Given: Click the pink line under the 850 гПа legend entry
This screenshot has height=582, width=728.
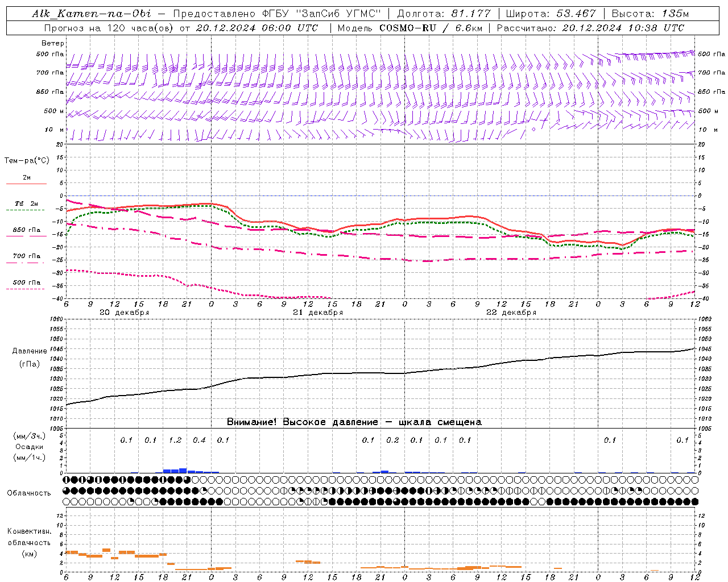Looking at the screenshot, I should [26, 235].
